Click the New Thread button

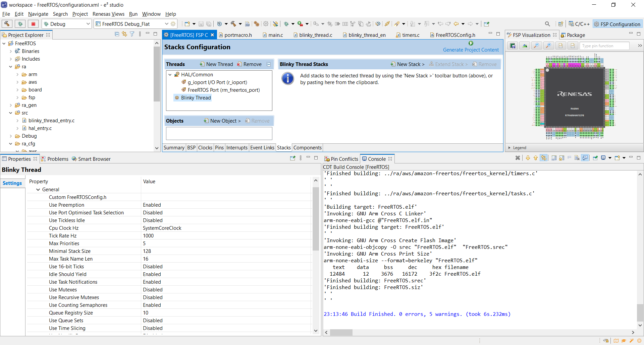(x=216, y=64)
